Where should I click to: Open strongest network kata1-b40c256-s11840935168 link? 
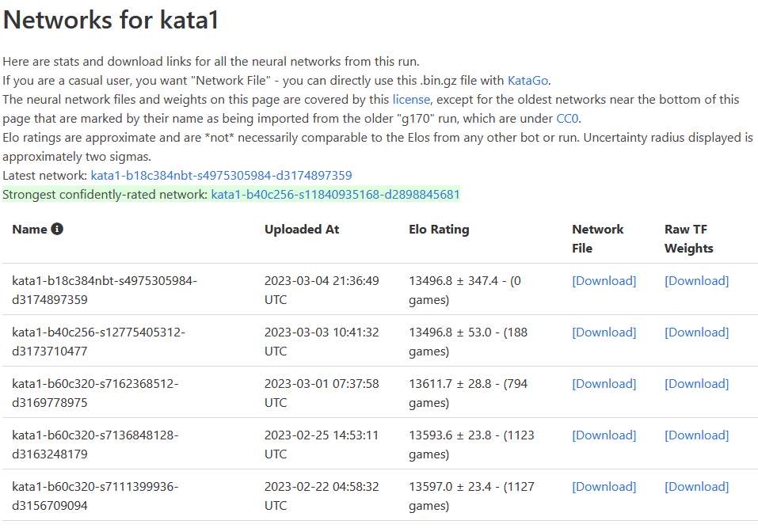point(335,194)
